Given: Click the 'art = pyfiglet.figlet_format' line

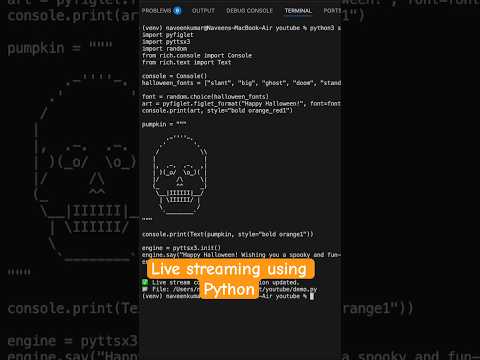Looking at the screenshot, I should point(241,104).
